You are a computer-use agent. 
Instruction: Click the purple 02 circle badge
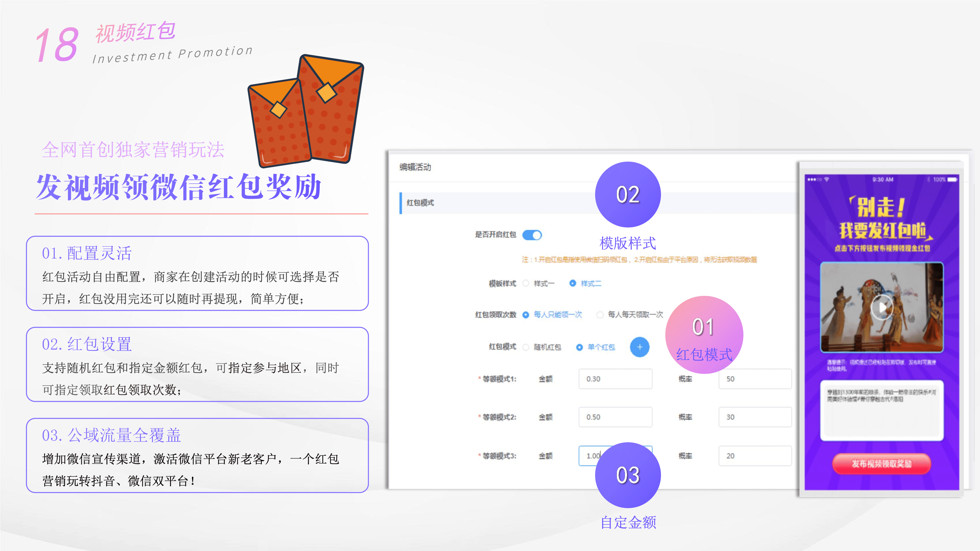[x=628, y=194]
